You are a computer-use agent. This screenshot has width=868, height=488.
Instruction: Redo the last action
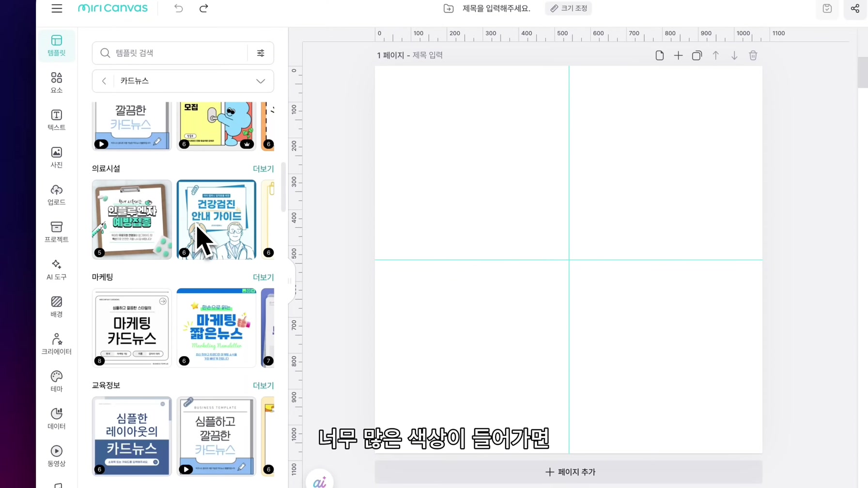point(203,8)
